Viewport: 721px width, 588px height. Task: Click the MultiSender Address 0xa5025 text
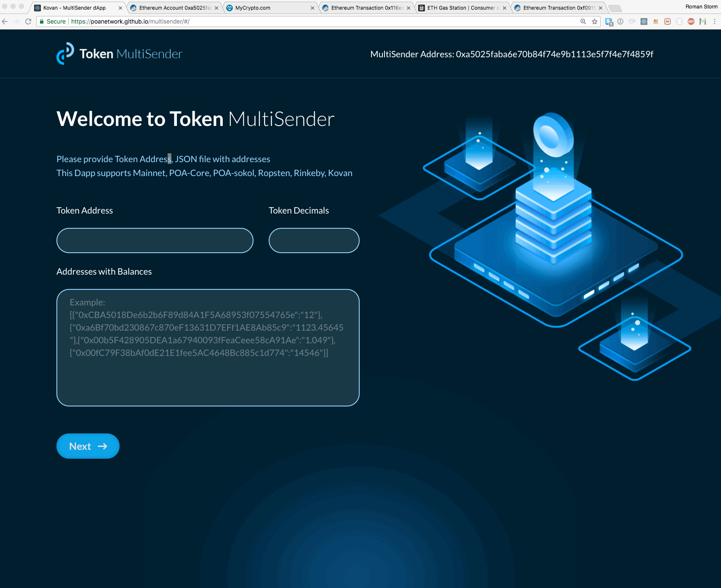coord(512,54)
